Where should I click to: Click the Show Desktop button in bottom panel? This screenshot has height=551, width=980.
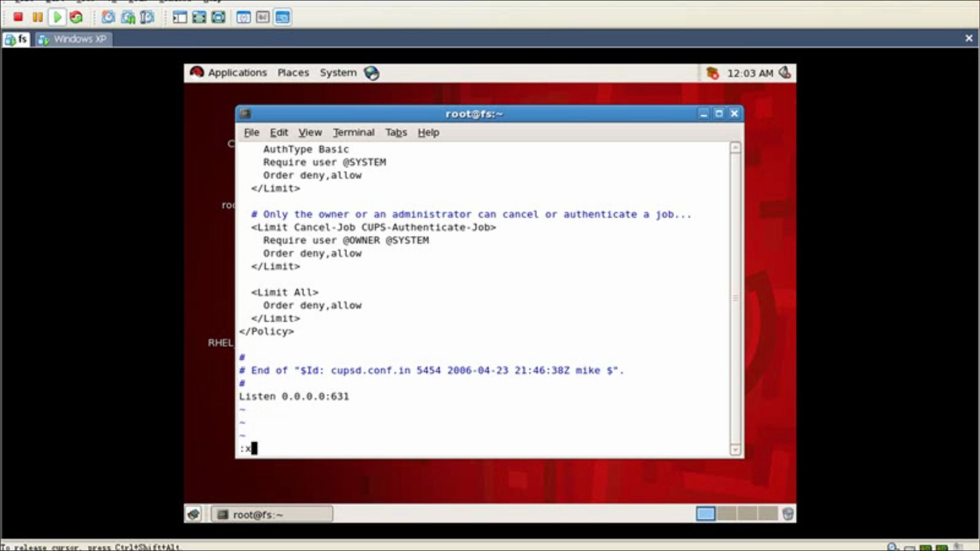point(193,514)
